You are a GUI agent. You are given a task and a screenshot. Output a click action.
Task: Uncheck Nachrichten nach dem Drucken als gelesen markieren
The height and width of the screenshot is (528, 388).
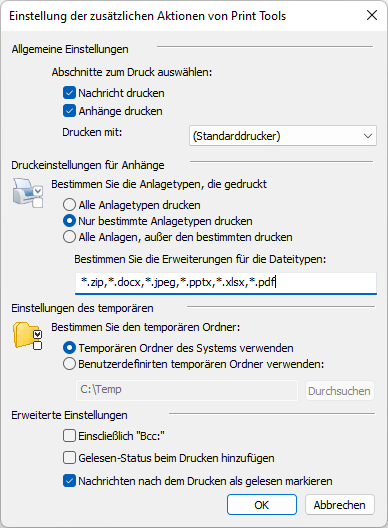click(x=69, y=481)
